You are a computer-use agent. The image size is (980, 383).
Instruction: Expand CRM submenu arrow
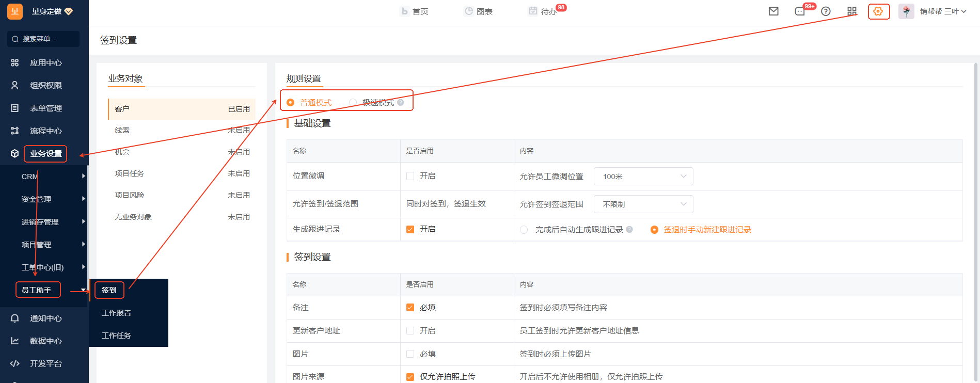click(x=83, y=176)
